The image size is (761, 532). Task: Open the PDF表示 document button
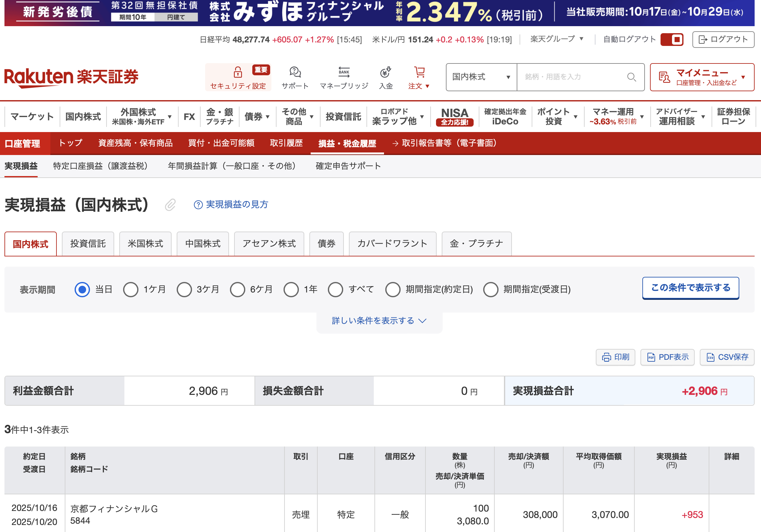point(667,357)
